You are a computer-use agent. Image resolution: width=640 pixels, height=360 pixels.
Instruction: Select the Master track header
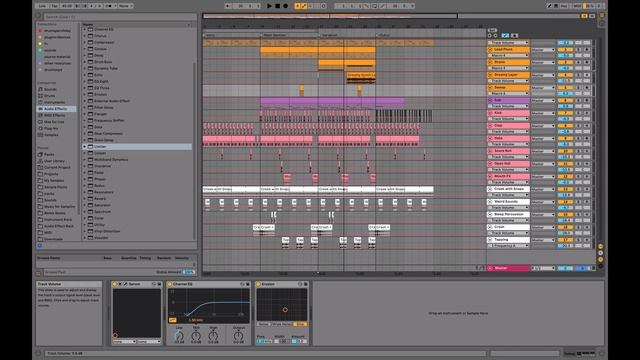pos(509,268)
